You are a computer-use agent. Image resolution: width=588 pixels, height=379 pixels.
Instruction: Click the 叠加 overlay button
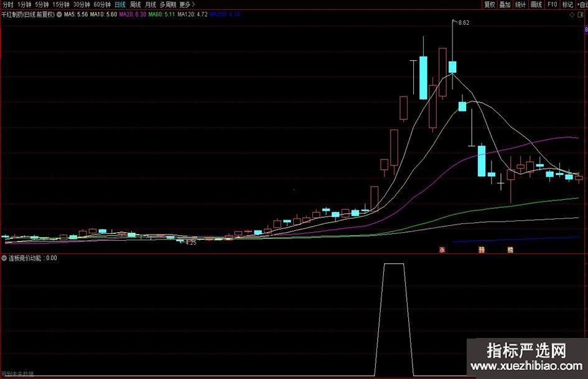[x=505, y=4]
